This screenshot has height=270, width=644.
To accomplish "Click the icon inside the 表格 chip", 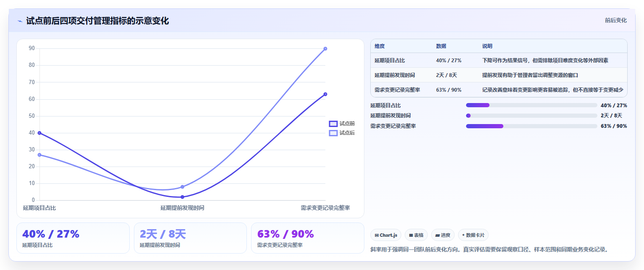I will pos(411,236).
